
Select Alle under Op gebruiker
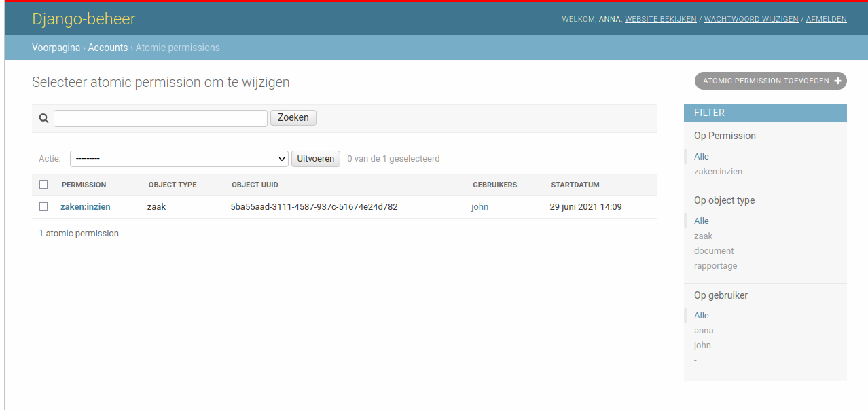pos(702,316)
